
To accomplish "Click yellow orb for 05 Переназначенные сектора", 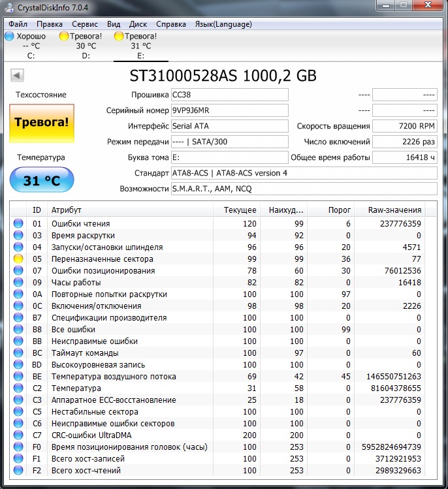I will click(18, 259).
